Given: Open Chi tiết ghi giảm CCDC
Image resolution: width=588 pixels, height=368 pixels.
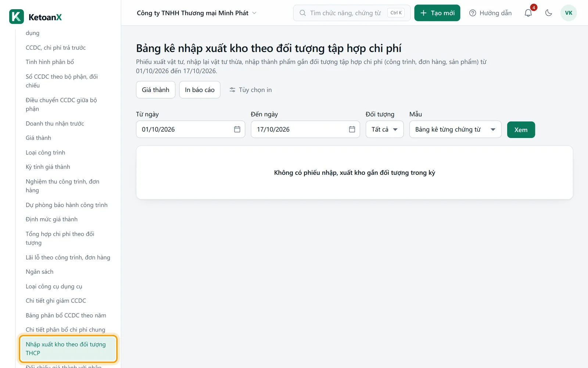Looking at the screenshot, I should click(x=56, y=301).
